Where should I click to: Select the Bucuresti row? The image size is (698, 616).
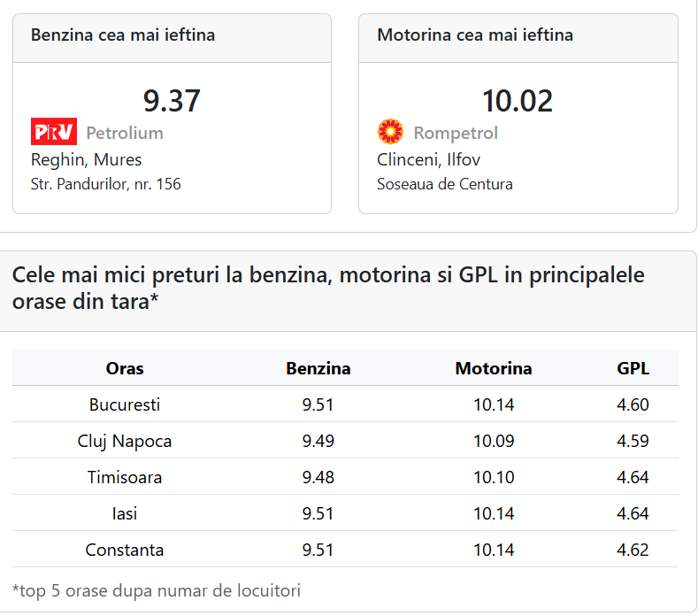(345, 404)
